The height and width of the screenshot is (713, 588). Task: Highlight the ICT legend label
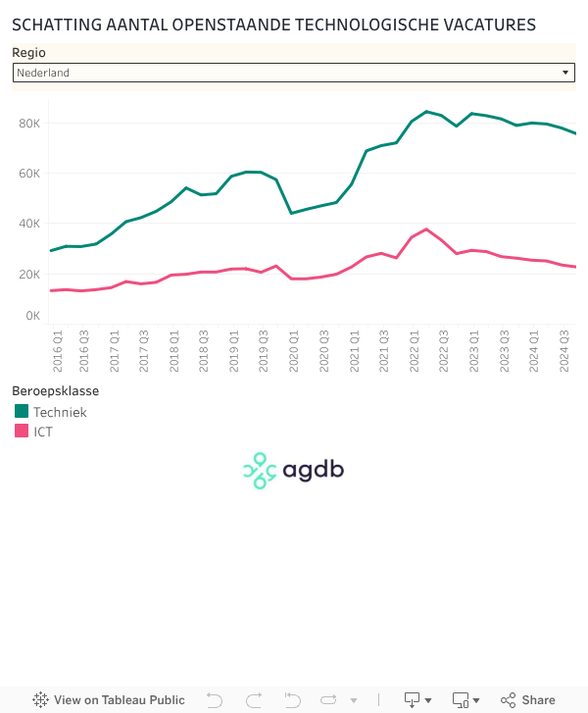(x=43, y=431)
